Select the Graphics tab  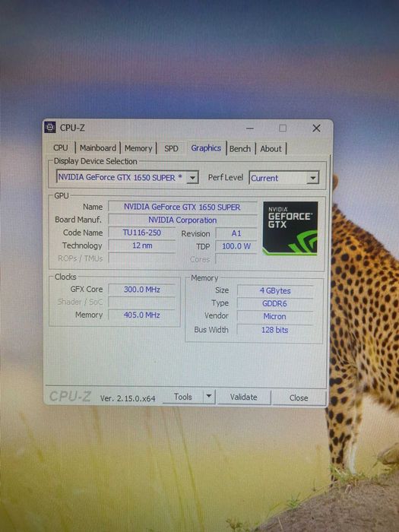point(206,148)
